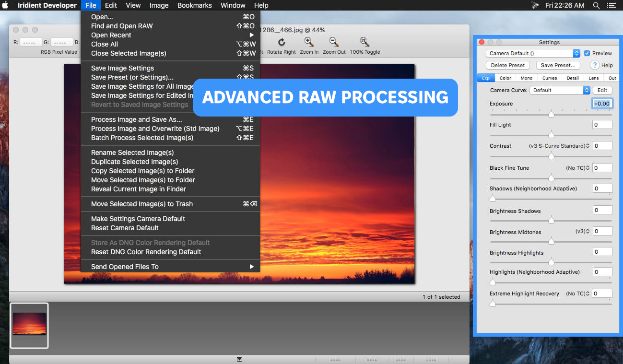Switch to the Curves settings tab

point(550,77)
